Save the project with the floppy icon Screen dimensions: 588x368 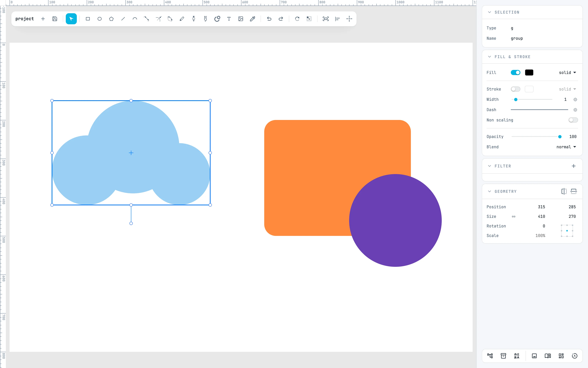click(x=55, y=19)
